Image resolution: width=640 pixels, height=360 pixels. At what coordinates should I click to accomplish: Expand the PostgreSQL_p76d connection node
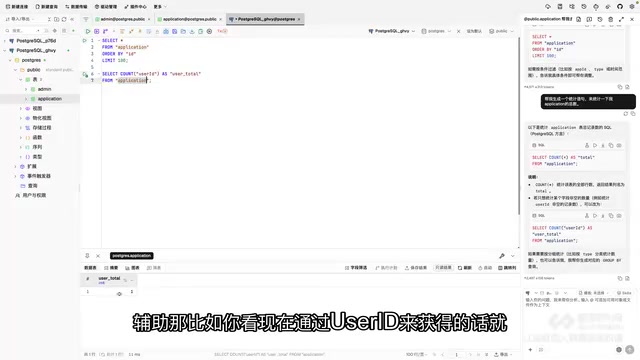(x=5, y=41)
